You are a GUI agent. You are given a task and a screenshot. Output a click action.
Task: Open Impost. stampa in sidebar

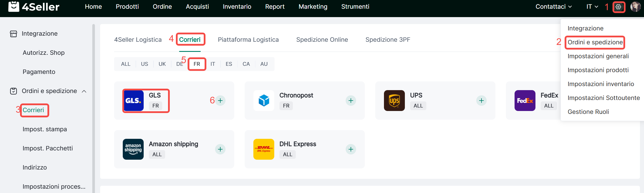click(45, 129)
